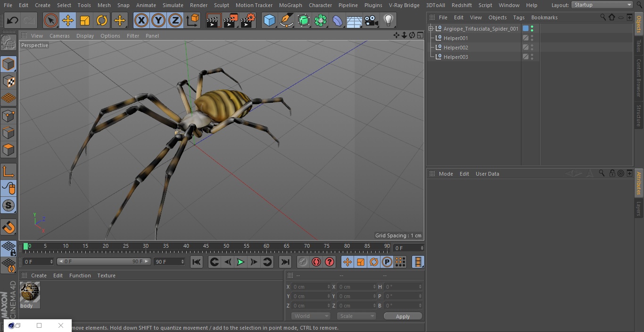Click the Apply button

click(x=403, y=316)
